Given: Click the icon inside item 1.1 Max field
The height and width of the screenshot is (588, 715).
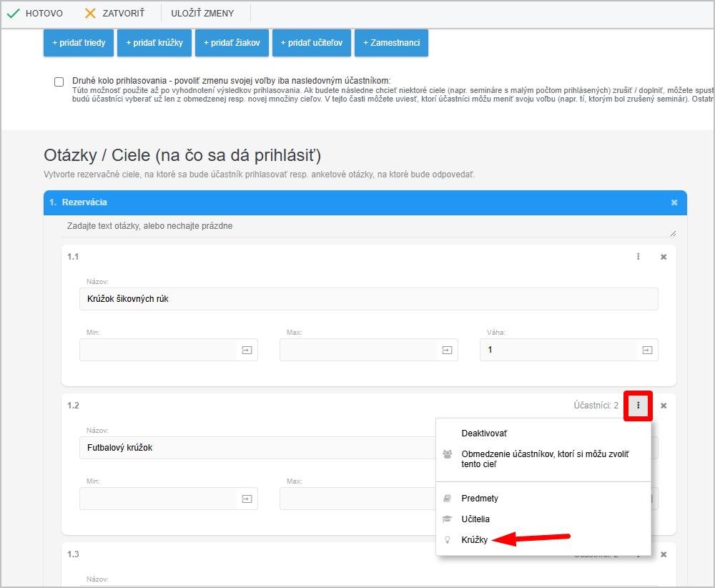Looking at the screenshot, I should 447,351.
